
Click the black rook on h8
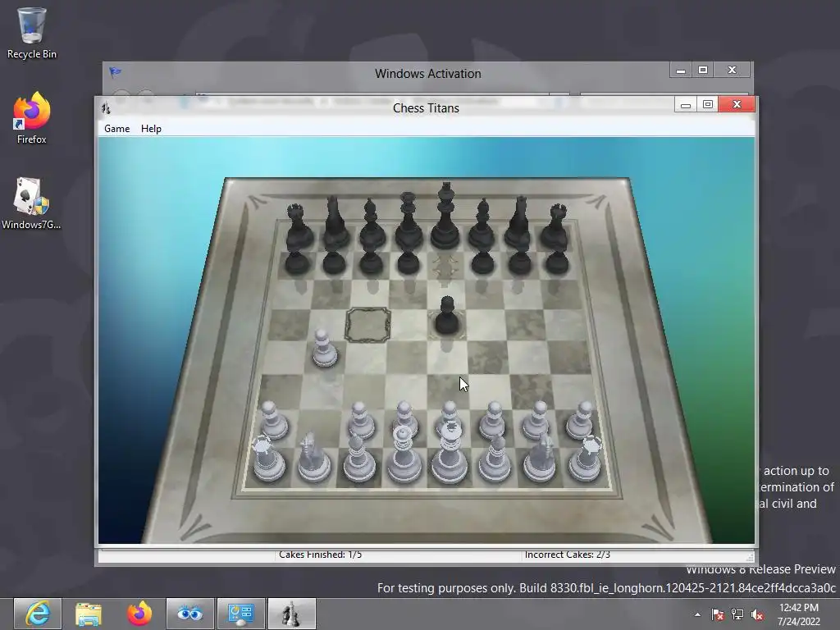[555, 227]
